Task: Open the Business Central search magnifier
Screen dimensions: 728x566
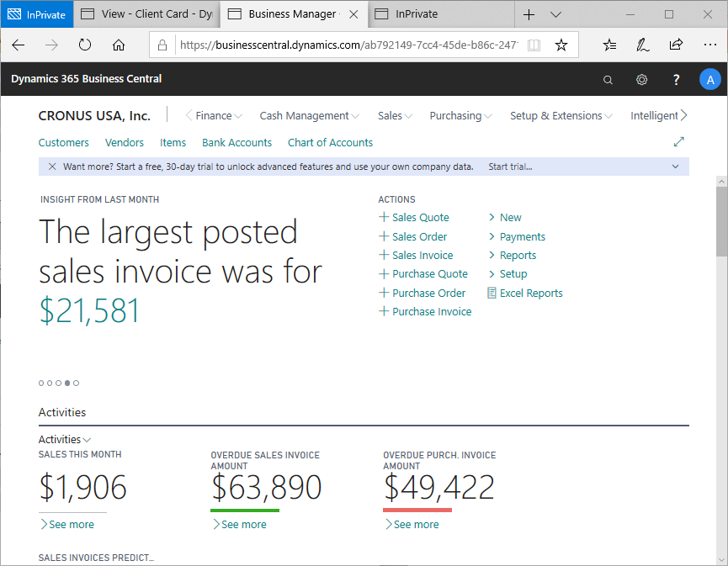Action: coord(608,80)
